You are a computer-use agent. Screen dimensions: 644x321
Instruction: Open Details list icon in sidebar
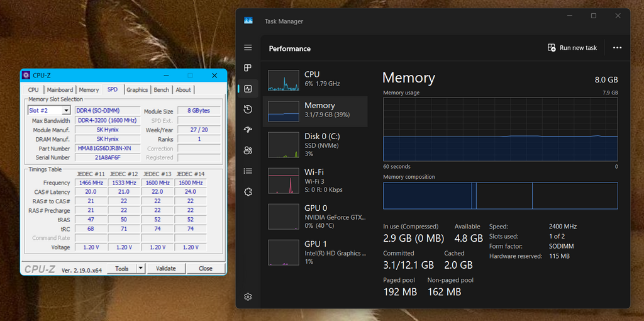pyautogui.click(x=248, y=171)
